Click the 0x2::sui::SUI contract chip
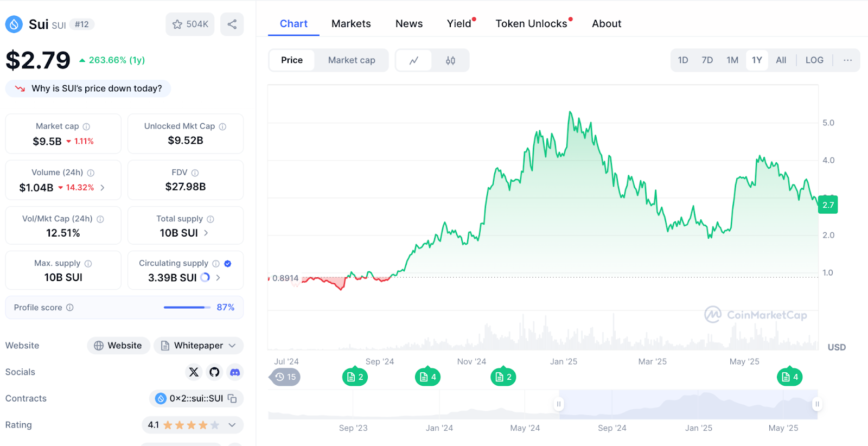868x446 pixels. [x=196, y=399]
